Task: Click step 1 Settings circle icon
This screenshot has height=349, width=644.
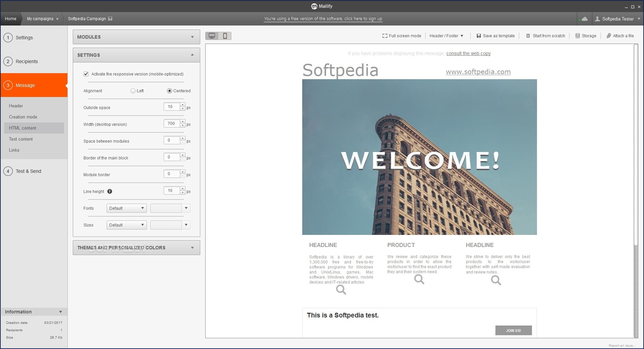Action: pos(8,38)
